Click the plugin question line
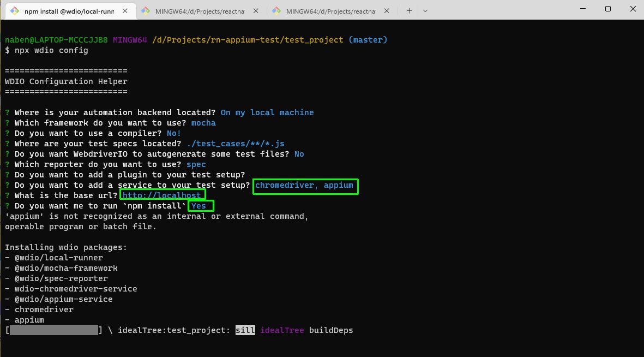 (125, 175)
